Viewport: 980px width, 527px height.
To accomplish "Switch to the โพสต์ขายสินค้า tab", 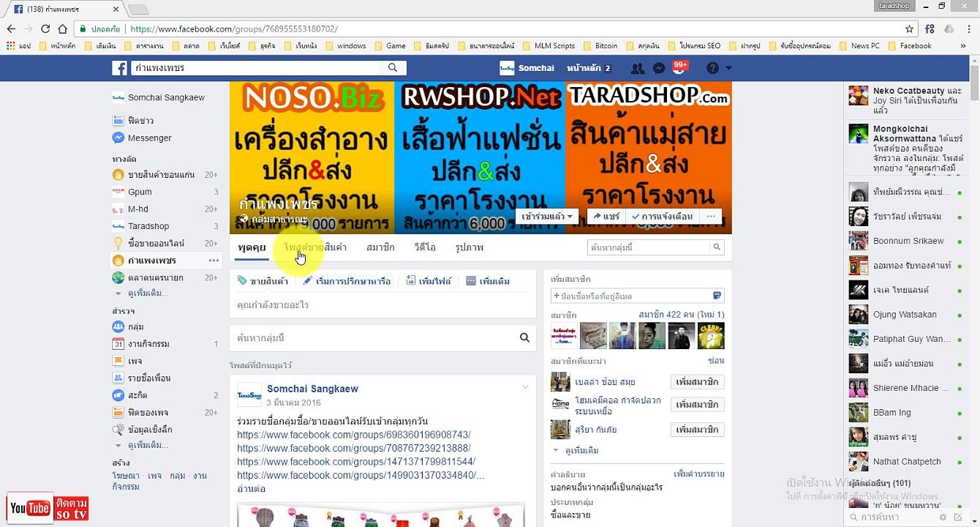I will [x=315, y=247].
